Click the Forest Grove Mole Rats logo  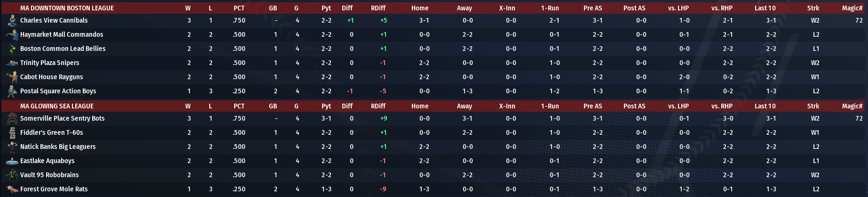(12, 189)
